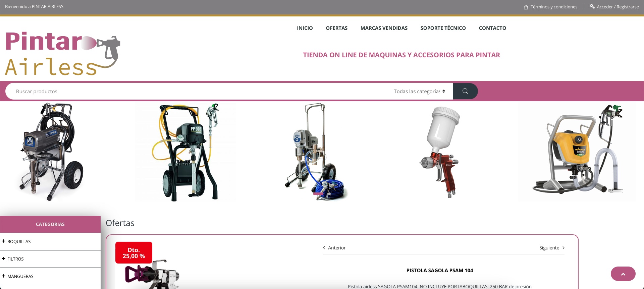Go to MARCAS VENDIDAS page

click(384, 28)
